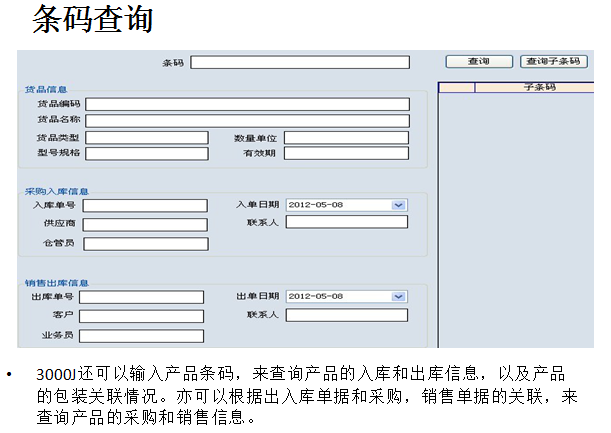Click the 入单日期 date value 2012-05-08
The image size is (611, 433).
(x=316, y=205)
